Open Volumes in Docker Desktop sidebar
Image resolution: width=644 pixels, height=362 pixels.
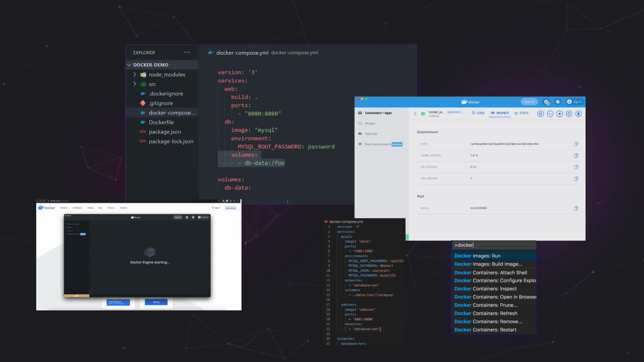click(x=371, y=134)
